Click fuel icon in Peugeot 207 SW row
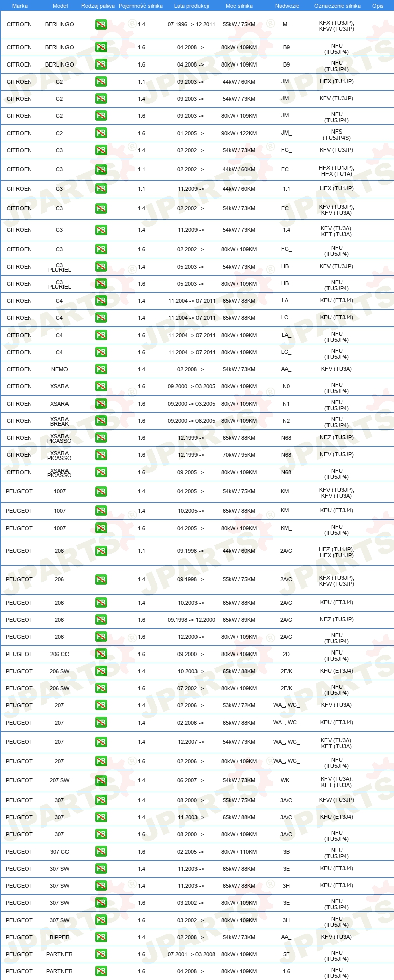Image resolution: width=394 pixels, height=980 pixels. click(101, 780)
